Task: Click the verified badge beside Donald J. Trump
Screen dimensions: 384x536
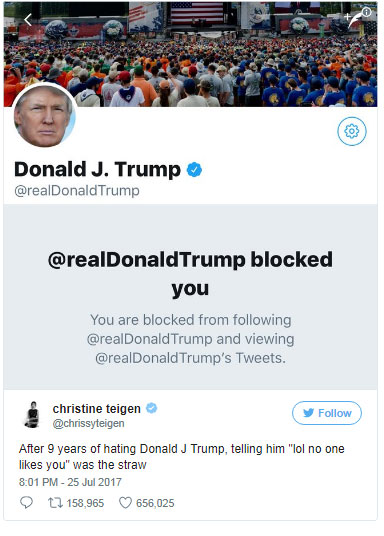Action: pyautogui.click(x=194, y=170)
